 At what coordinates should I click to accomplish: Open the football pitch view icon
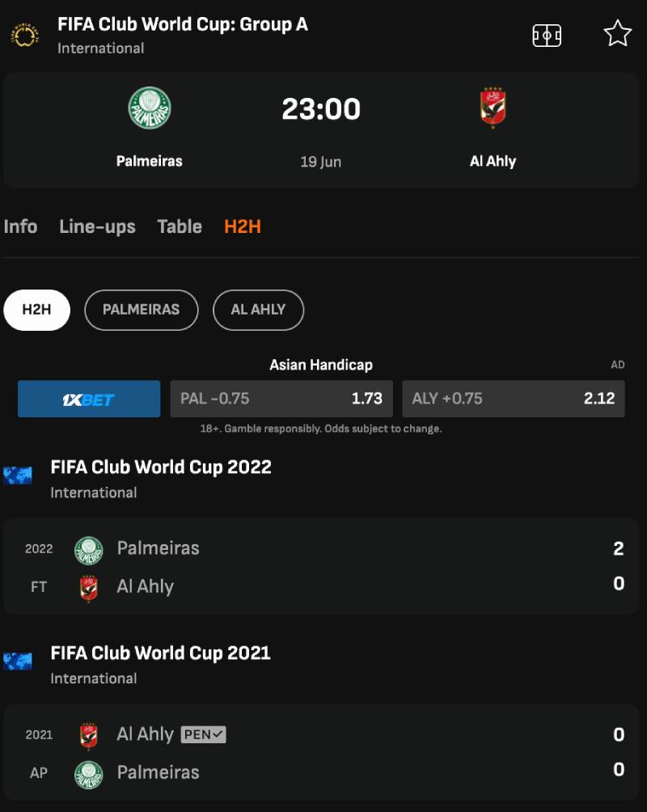point(547,35)
